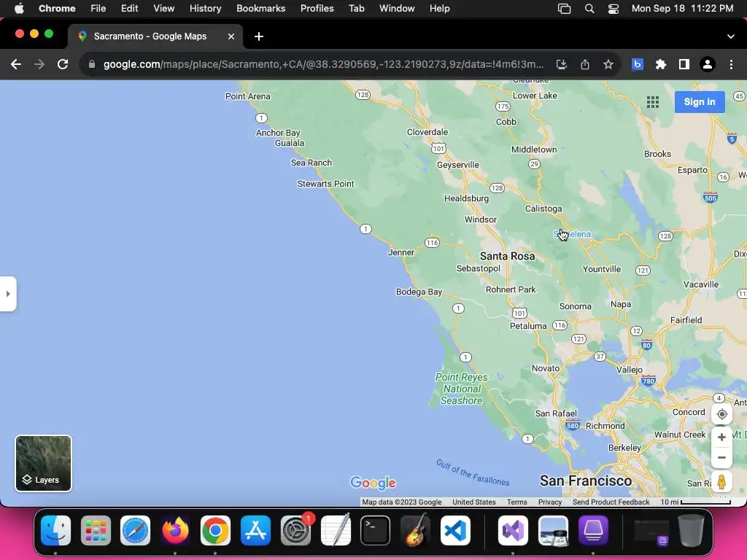Bookmark this page with the star
The height and width of the screenshot is (560, 747).
(x=608, y=64)
